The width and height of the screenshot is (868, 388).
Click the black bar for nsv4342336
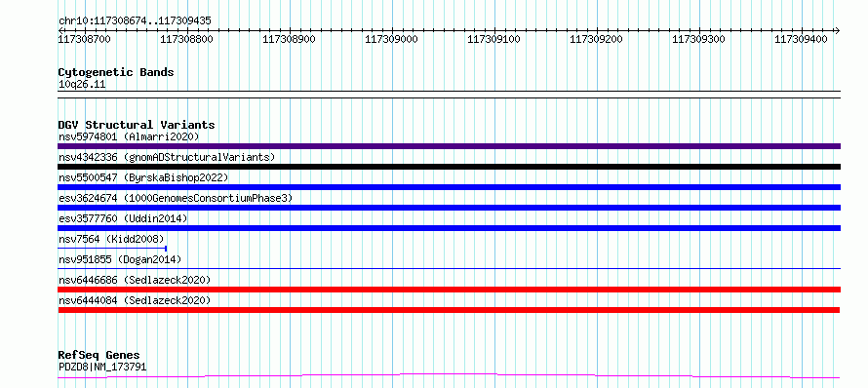coord(449,167)
